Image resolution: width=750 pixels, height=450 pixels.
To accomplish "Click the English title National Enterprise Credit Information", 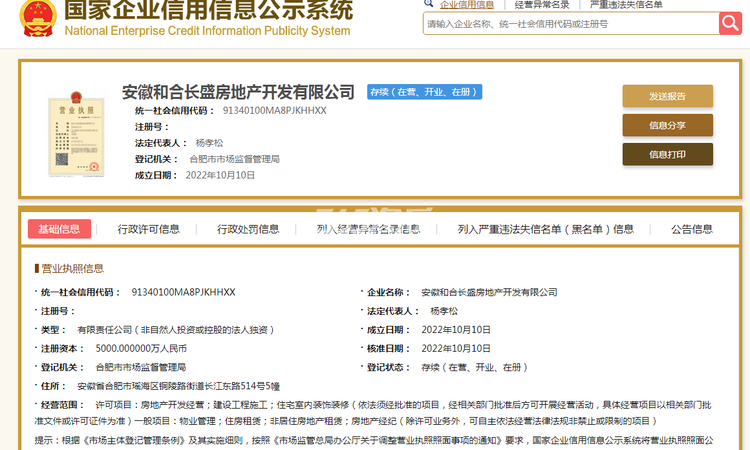I will (x=207, y=31).
